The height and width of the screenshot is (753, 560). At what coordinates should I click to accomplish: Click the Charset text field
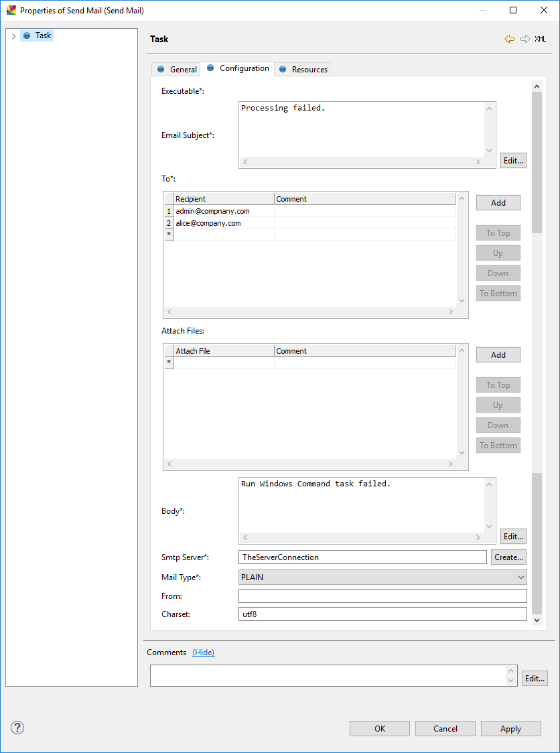pos(382,614)
